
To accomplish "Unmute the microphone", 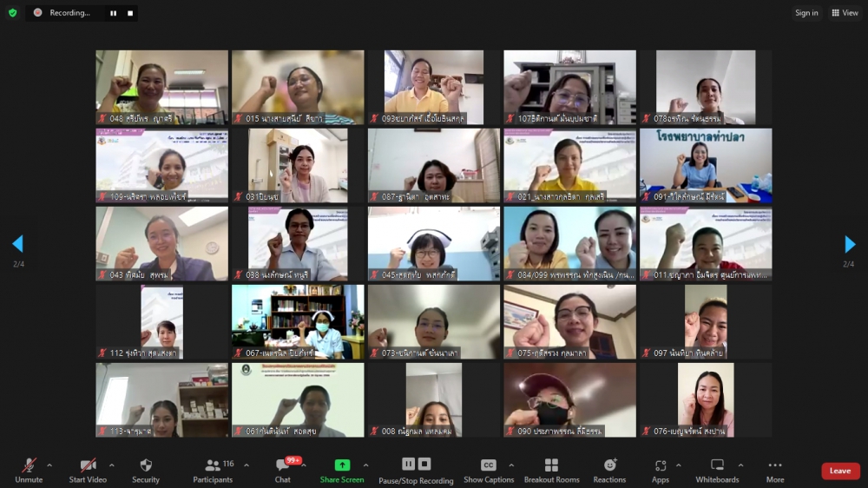I will click(x=29, y=470).
